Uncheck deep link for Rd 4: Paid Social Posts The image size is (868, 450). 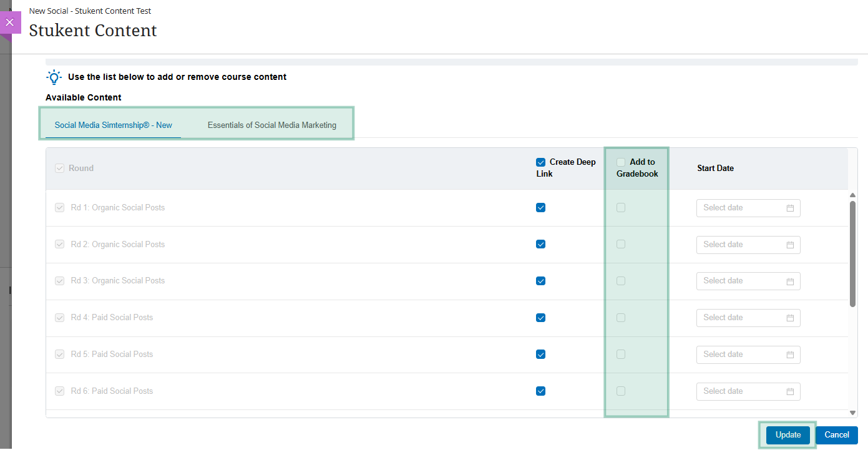point(540,318)
